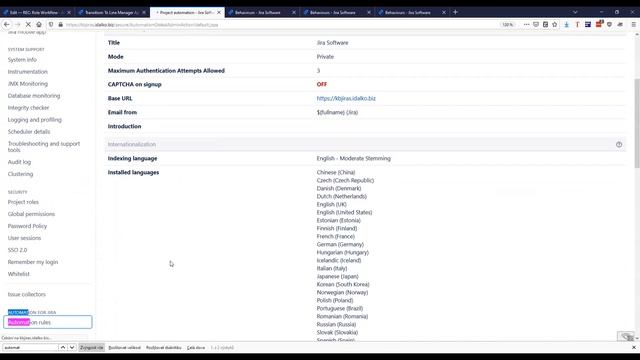Image resolution: width=640 pixels, height=360 pixels.
Task: Open Issue collectors
Action: (x=27, y=294)
